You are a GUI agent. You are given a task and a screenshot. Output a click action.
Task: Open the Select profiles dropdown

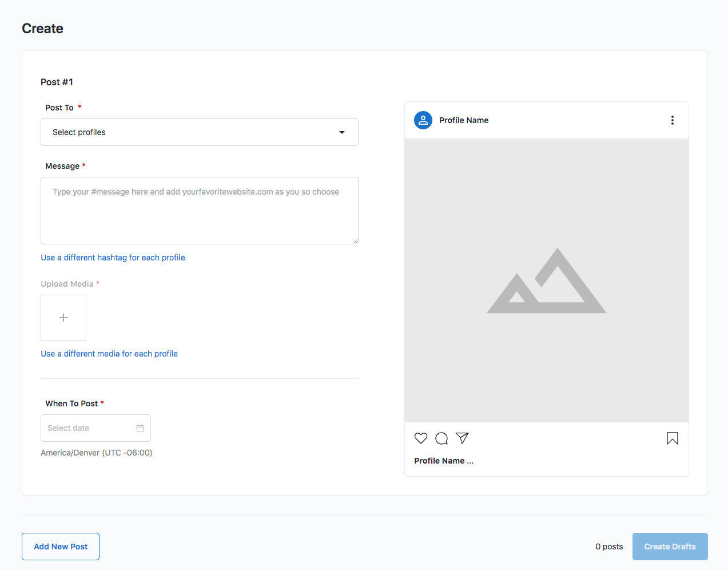coord(200,132)
